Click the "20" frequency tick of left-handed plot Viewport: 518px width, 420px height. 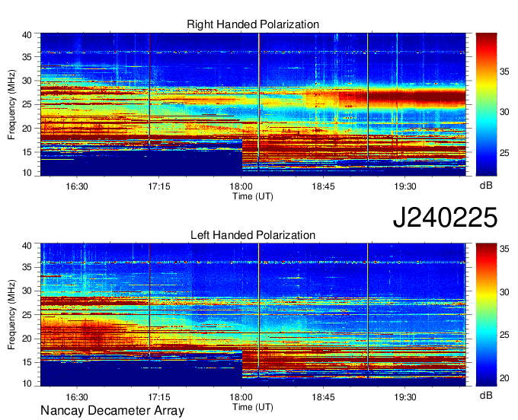pyautogui.click(x=27, y=339)
